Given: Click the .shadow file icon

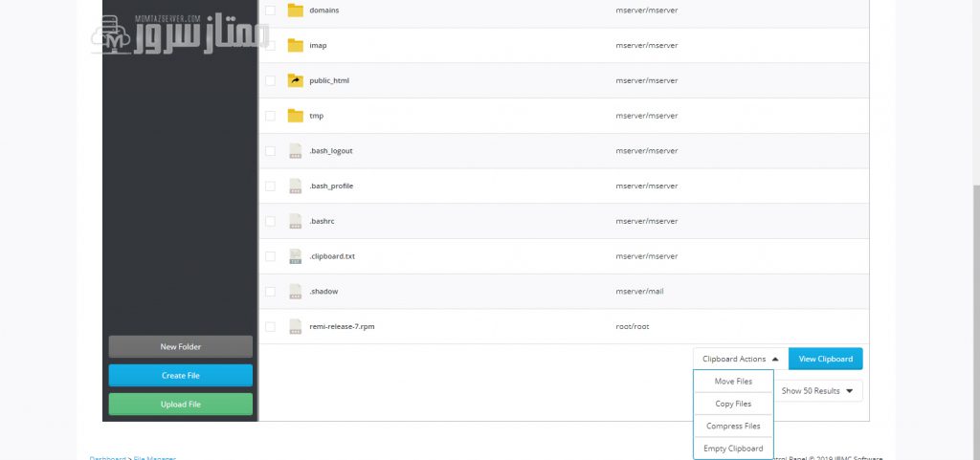Looking at the screenshot, I should (296, 291).
